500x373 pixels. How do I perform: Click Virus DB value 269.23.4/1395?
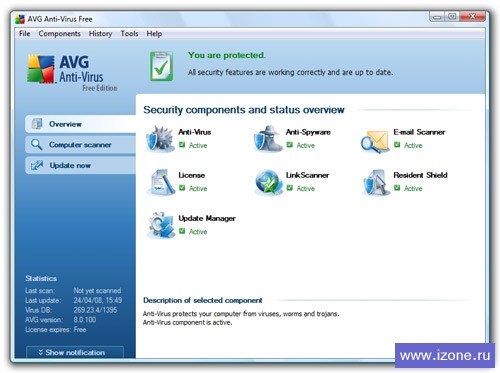pos(95,310)
